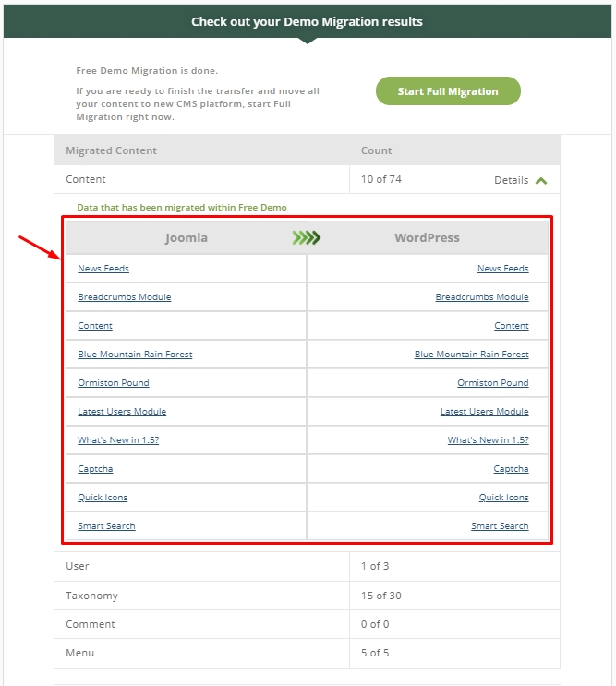
Task: Click the Count column header
Action: coord(376,150)
